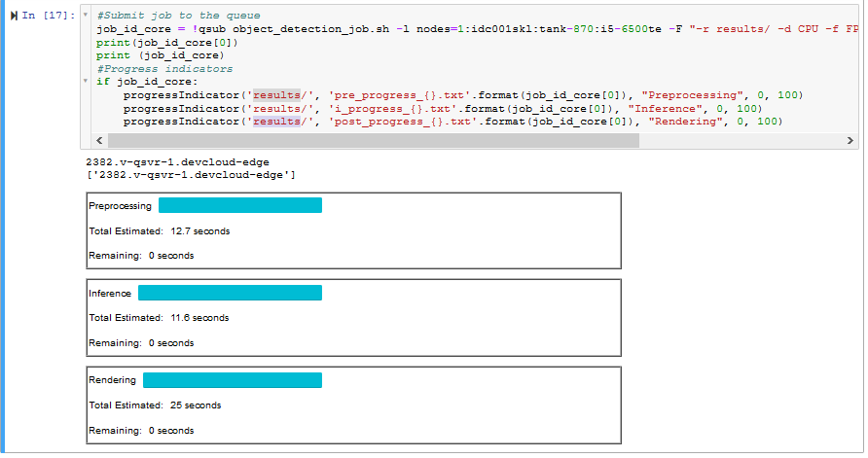Click the 'post_progress_{}.txt' string in code

pyautogui.click(x=403, y=122)
